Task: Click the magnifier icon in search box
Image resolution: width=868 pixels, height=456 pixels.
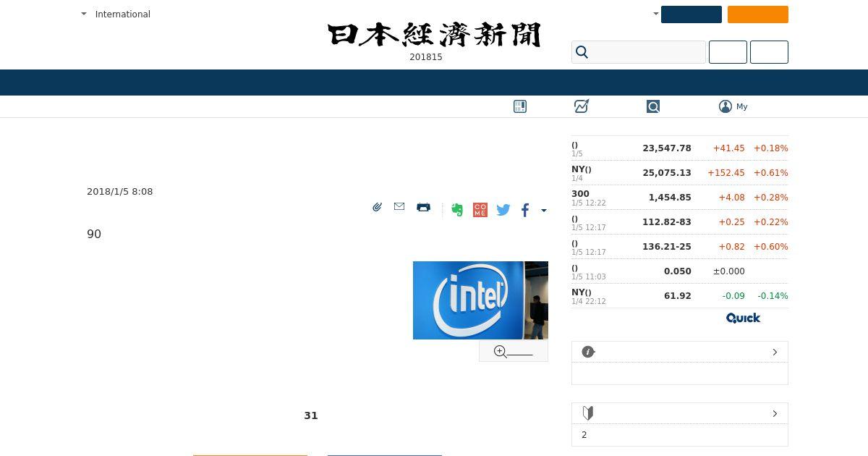Action: pos(582,52)
